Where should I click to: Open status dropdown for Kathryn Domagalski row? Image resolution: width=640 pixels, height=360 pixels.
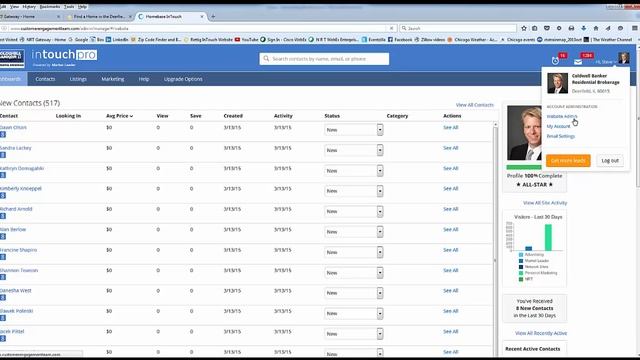354,171
